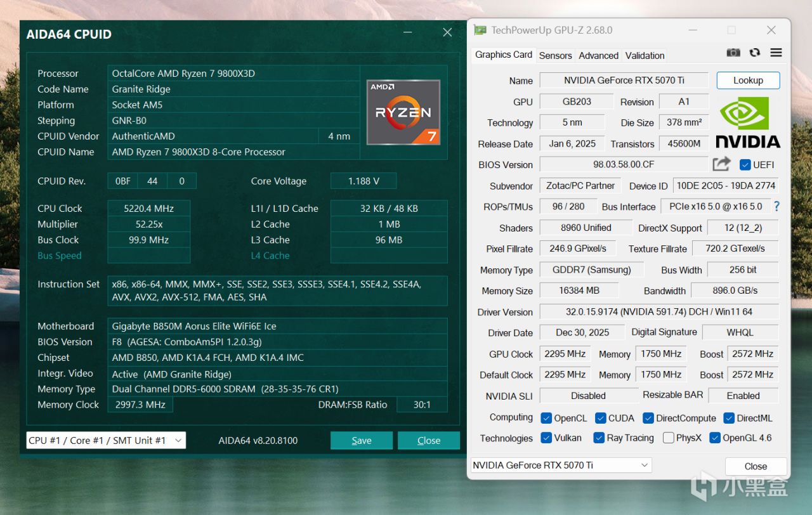Screen dimensions: 812x515
Task: Click the Memory Type field GDDR7 (Samsung)
Action: pyautogui.click(x=591, y=270)
